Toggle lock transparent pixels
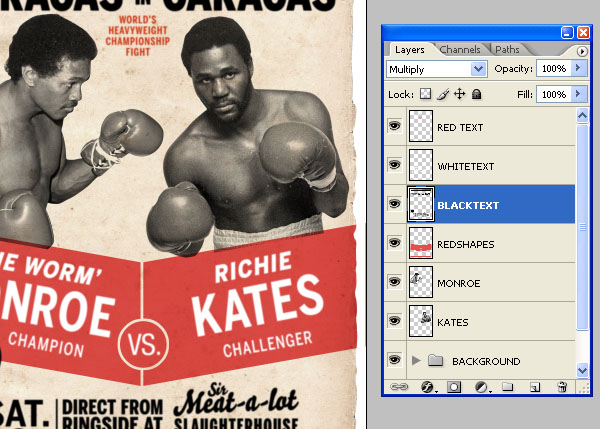The image size is (600, 429). tap(426, 94)
